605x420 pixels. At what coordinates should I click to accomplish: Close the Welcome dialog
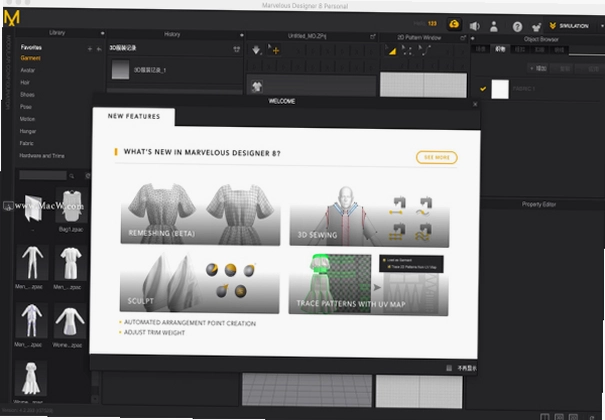pyautogui.click(x=475, y=104)
